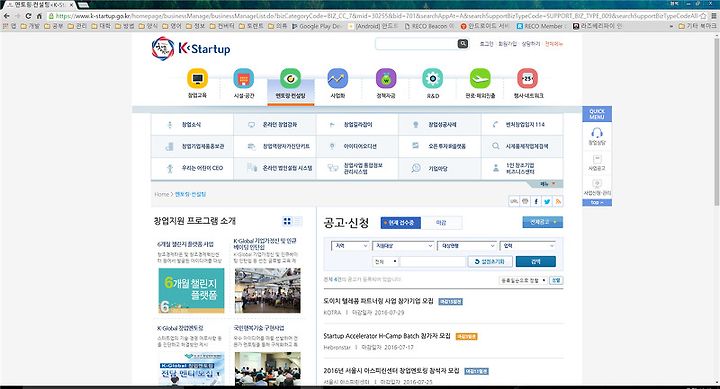This screenshot has height=389, width=720.
Task: Open 2016년 서울시 창업멘토링 announcement
Action: pyautogui.click(x=391, y=370)
